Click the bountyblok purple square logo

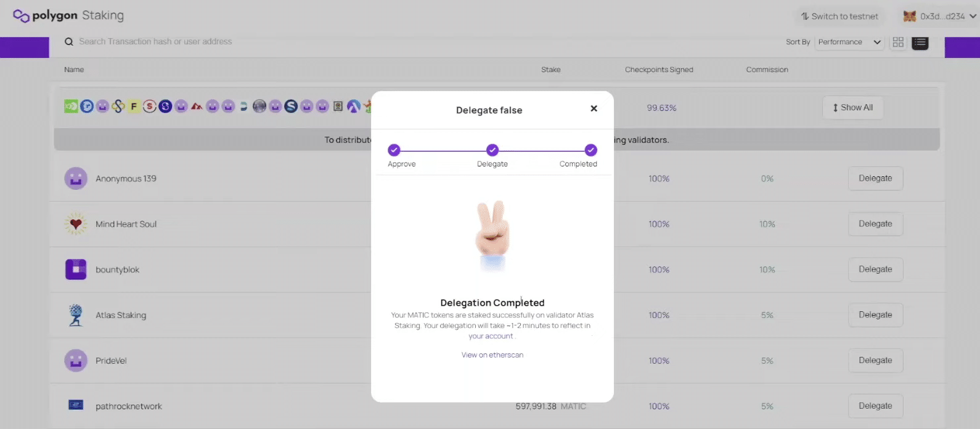coord(76,269)
